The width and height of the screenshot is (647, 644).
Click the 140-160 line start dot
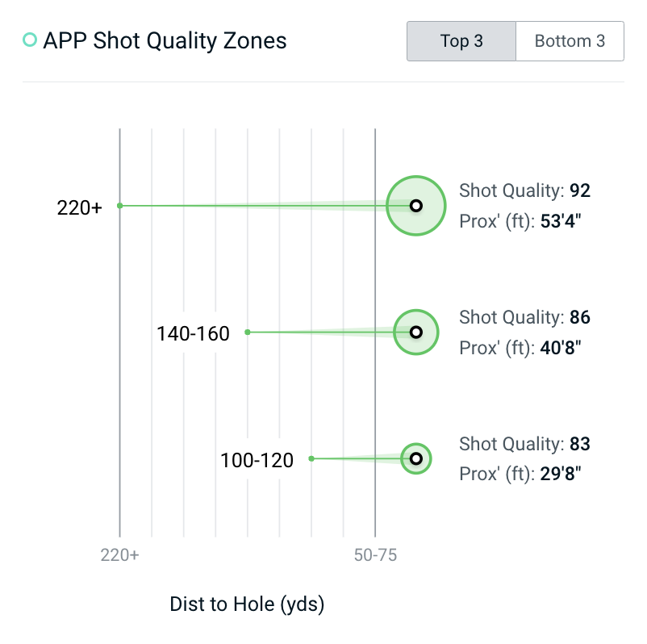248,332
